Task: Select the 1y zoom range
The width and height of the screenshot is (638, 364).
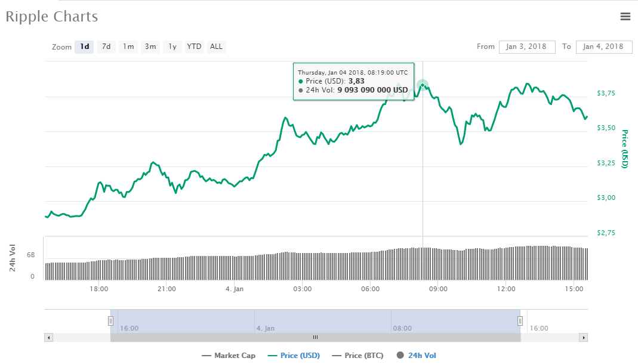Action: coord(172,47)
